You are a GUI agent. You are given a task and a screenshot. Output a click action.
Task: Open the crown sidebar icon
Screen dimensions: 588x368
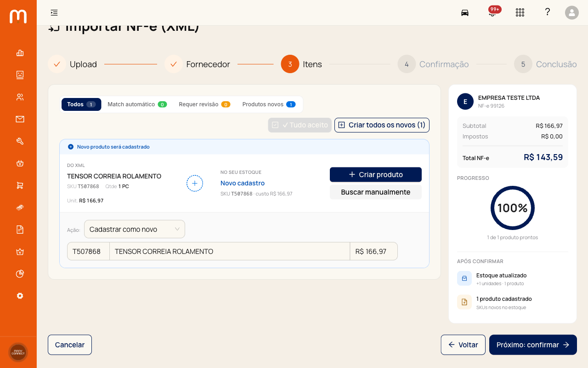tap(20, 252)
